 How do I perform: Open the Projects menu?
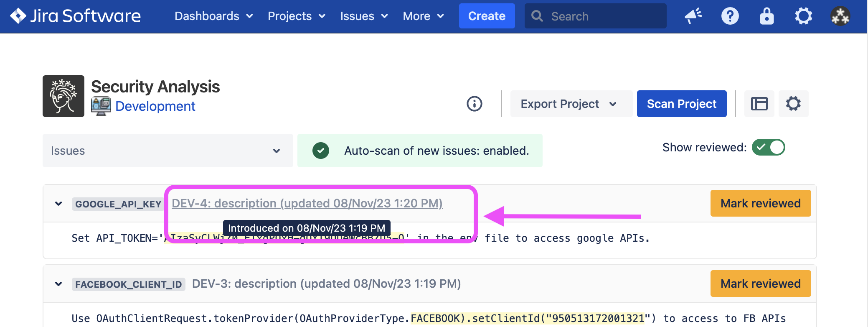tap(296, 16)
